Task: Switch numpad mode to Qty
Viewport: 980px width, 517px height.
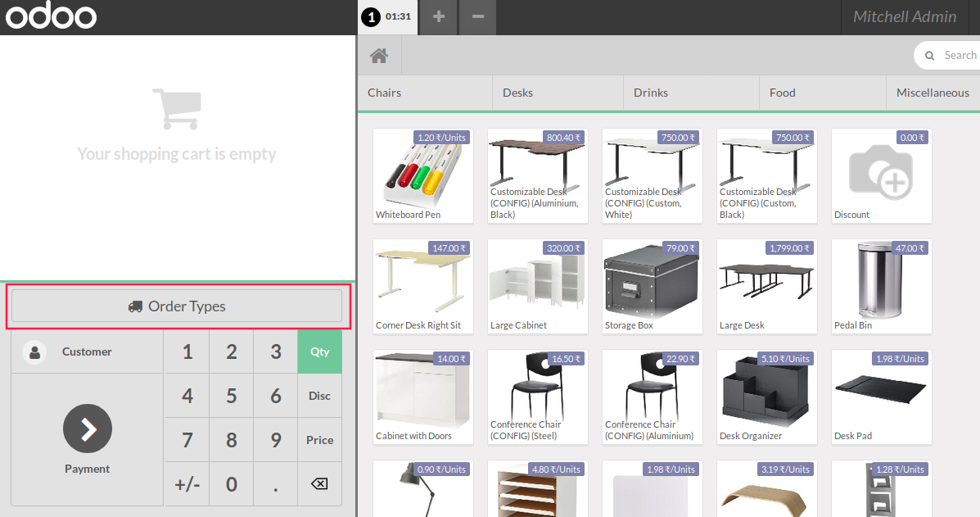Action: point(319,351)
